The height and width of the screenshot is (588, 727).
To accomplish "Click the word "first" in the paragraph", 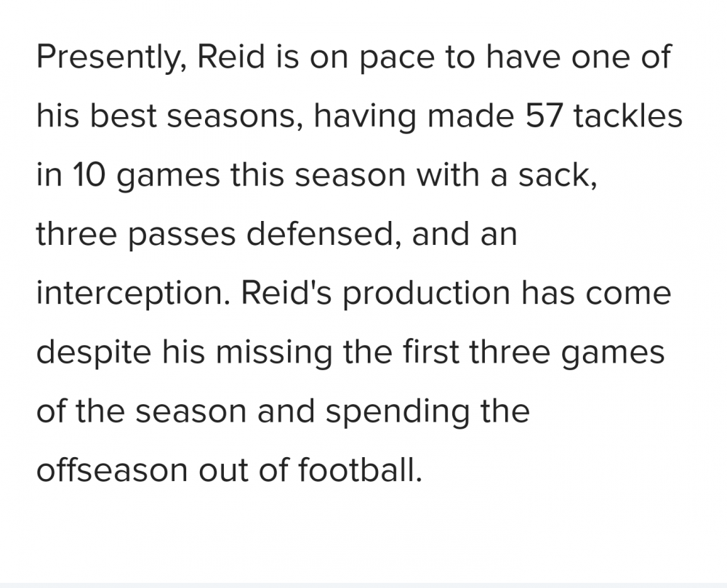I will [x=430, y=352].
